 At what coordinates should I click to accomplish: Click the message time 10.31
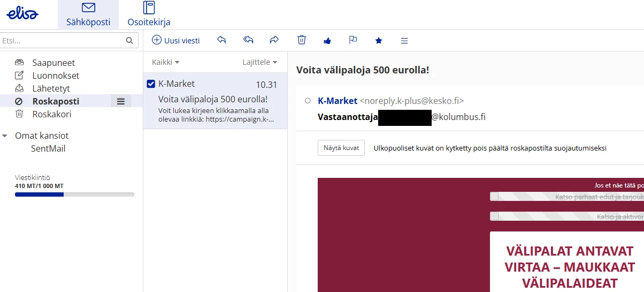(266, 85)
